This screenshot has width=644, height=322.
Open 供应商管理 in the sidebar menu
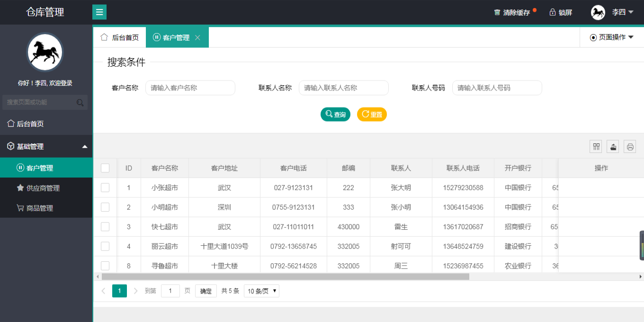[x=46, y=188]
